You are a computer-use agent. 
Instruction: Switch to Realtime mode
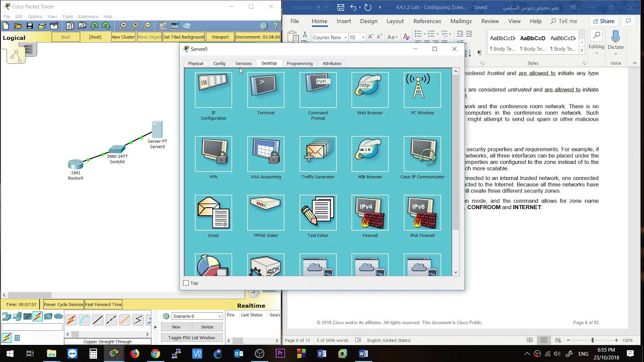pyautogui.click(x=251, y=306)
